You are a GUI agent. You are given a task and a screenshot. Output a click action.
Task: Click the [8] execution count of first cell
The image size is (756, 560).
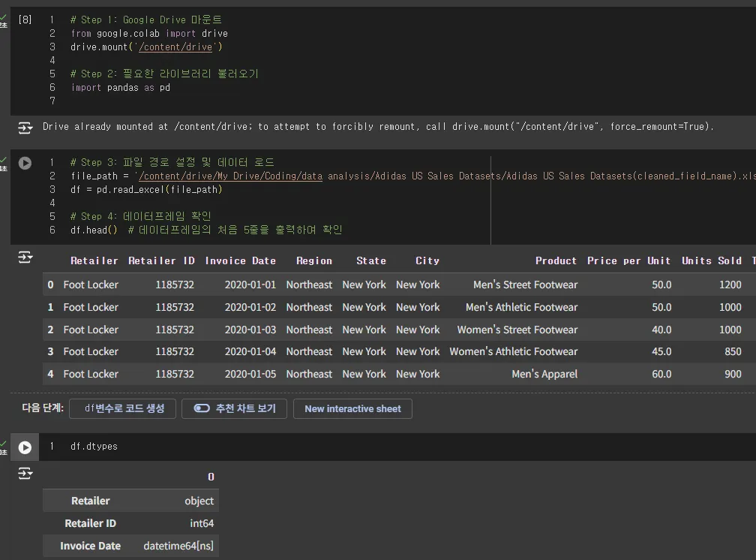25,20
